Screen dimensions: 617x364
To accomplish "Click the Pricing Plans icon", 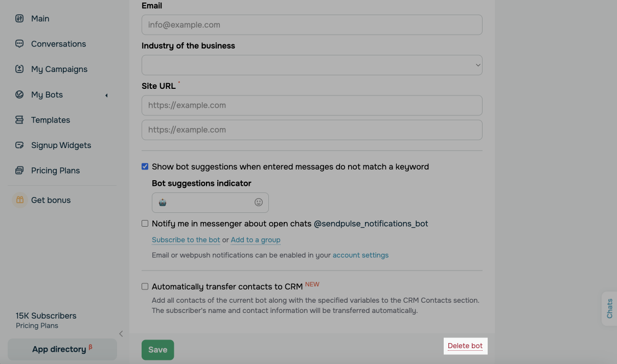I will (19, 171).
